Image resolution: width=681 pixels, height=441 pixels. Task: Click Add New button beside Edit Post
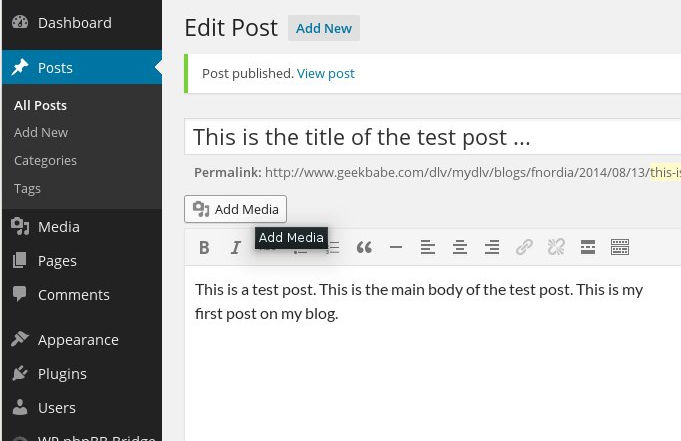pyautogui.click(x=324, y=28)
